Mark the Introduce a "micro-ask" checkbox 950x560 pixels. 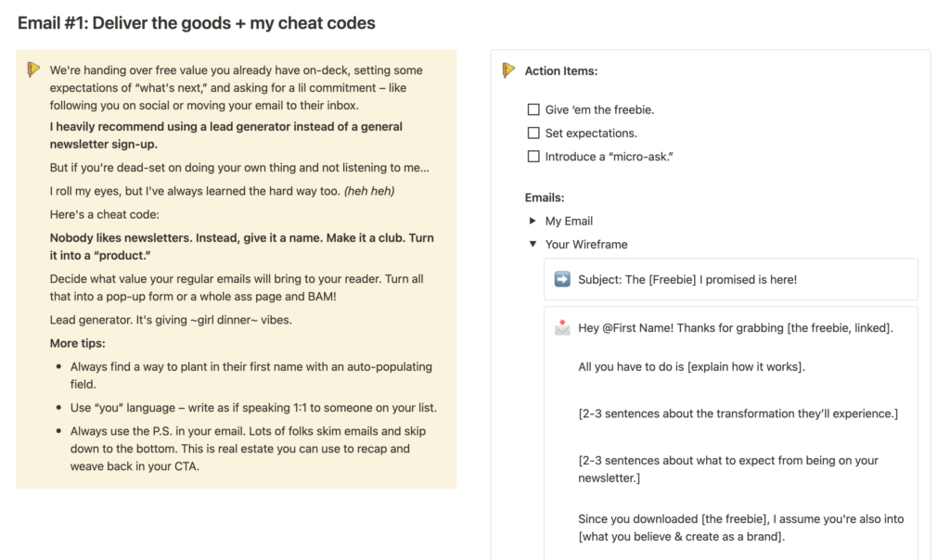point(533,157)
